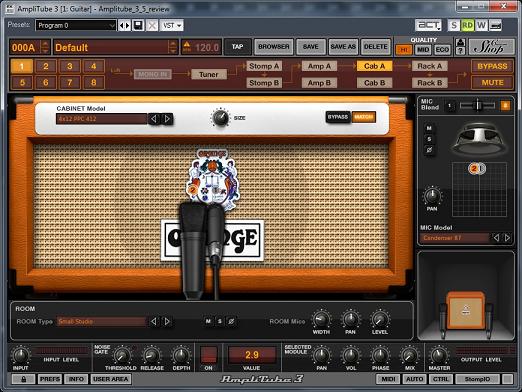Invert mic phase with Ø button
Screen dimensions: 522x392
pyautogui.click(x=429, y=150)
